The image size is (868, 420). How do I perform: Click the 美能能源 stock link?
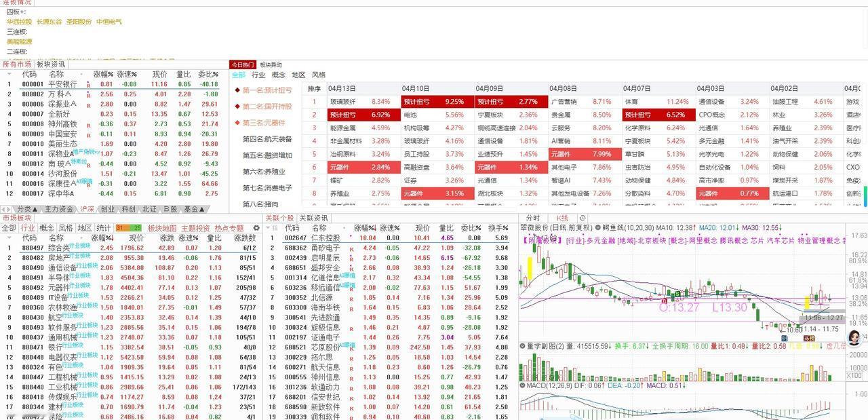tap(19, 41)
